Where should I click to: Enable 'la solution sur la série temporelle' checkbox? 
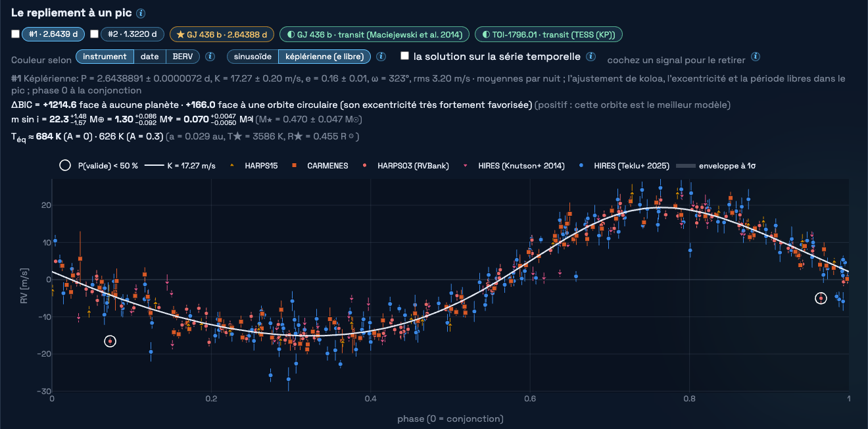pos(405,57)
